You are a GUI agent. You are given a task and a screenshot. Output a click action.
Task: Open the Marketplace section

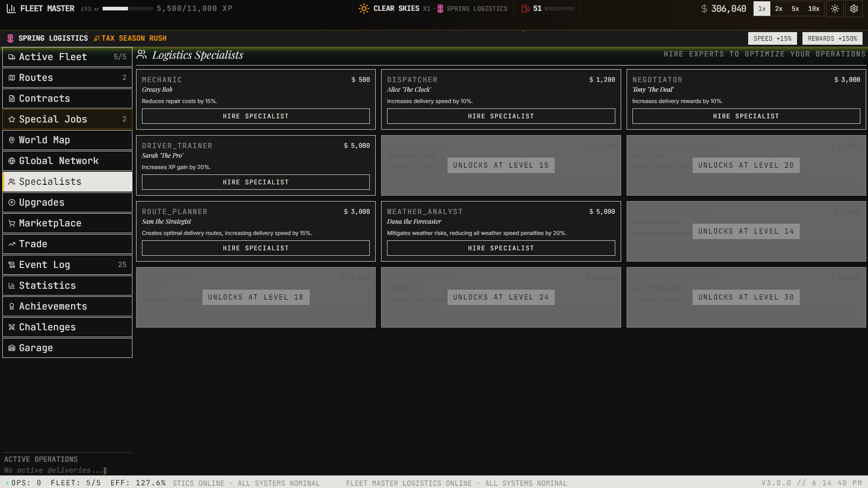pyautogui.click(x=67, y=223)
